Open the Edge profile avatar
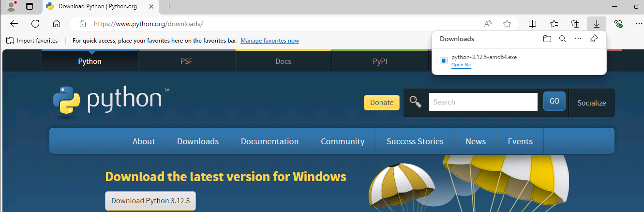The image size is (644, 212). [11, 6]
